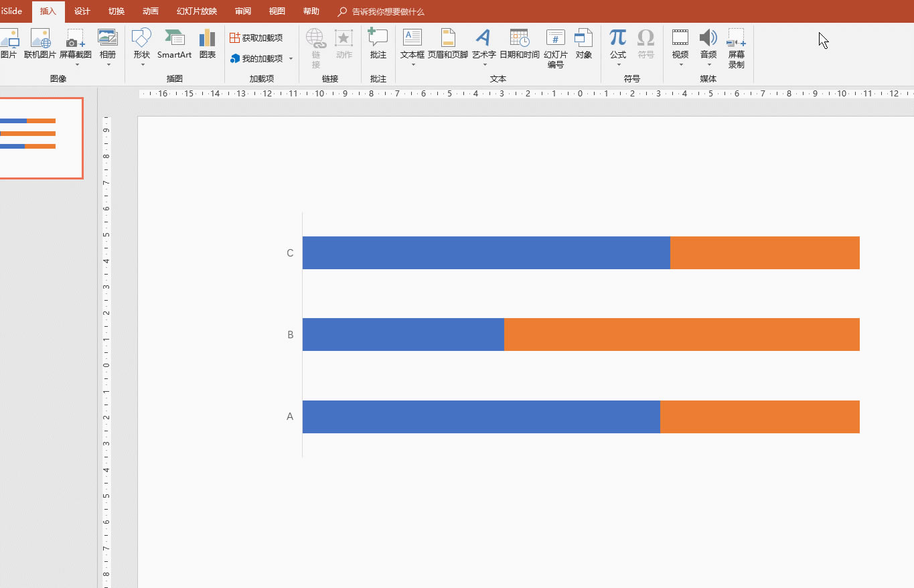The width and height of the screenshot is (914, 588).
Task: Open the 视图 tab
Action: coord(277,11)
